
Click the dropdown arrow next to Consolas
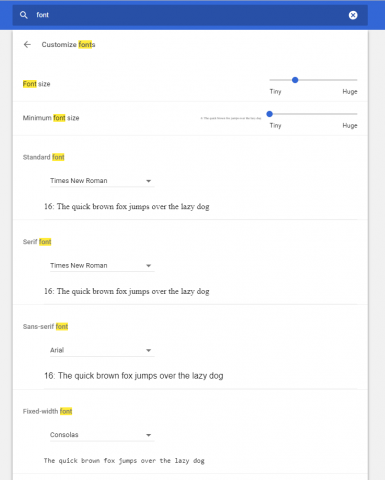click(149, 435)
